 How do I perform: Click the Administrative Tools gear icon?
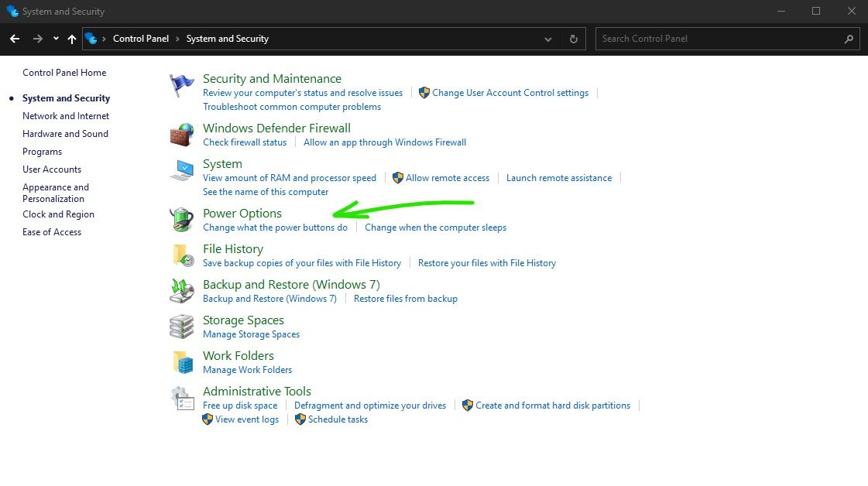[182, 398]
